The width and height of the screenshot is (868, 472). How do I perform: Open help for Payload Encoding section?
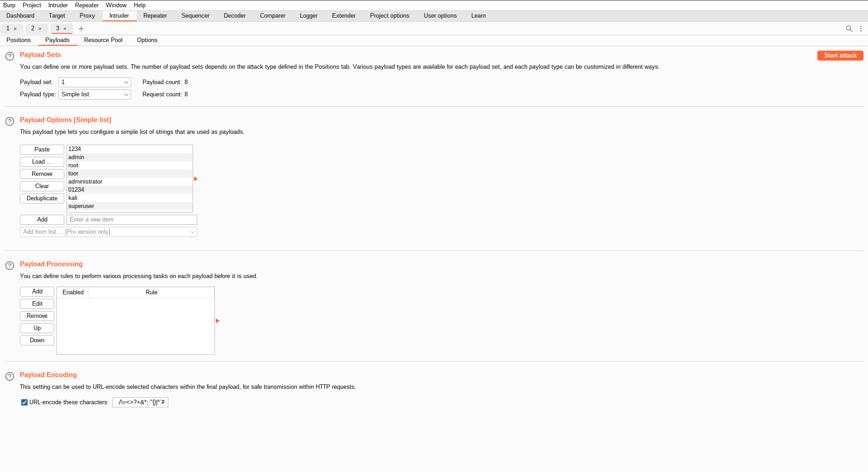pyautogui.click(x=9, y=377)
